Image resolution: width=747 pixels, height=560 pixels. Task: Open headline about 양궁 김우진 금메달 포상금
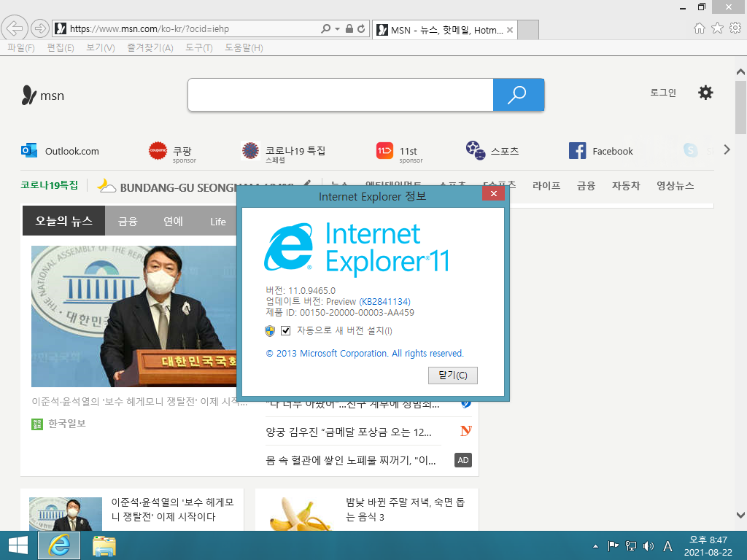coord(349,432)
